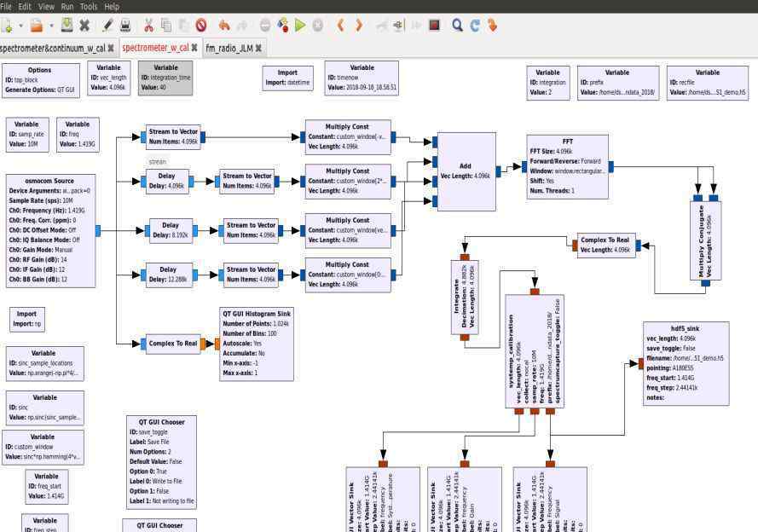758x532 pixels.
Task: Select the Options block
Action: (41, 80)
